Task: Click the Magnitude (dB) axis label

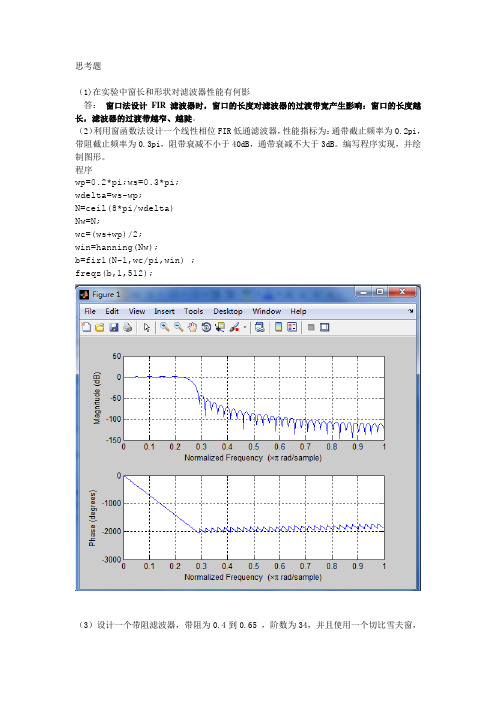Action: 97,398
